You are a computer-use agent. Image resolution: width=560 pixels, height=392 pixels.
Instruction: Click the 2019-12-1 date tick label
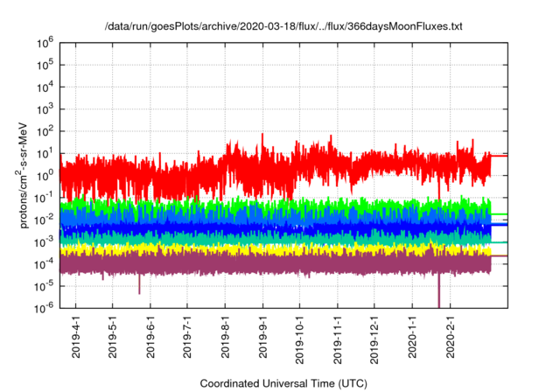pos(374,339)
